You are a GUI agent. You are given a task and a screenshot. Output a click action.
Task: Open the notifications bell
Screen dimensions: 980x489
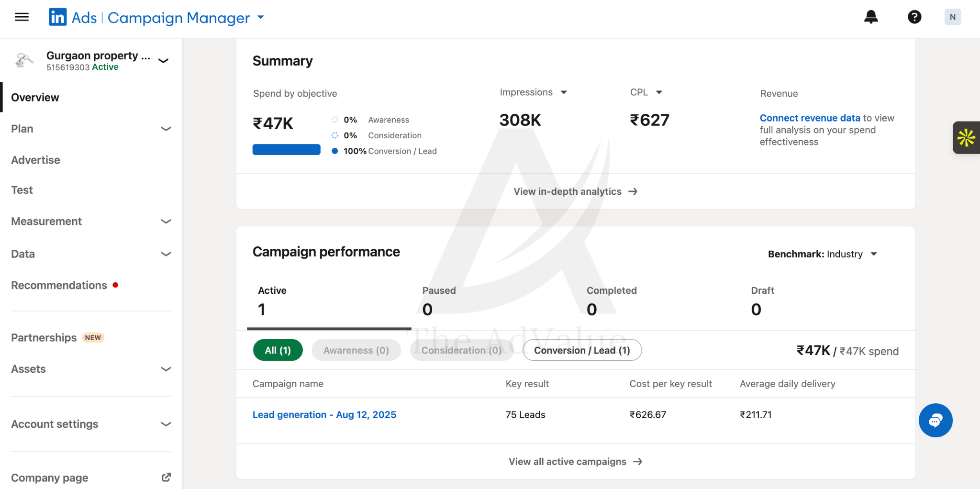tap(871, 17)
